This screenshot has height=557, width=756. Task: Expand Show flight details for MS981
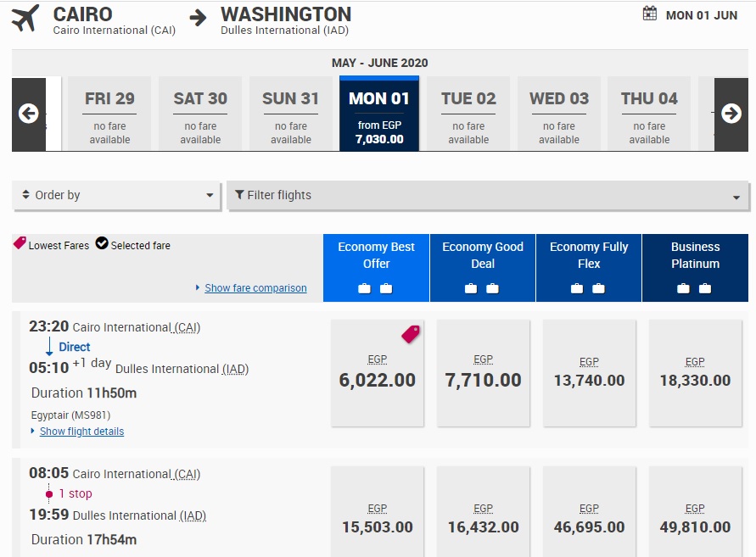click(81, 432)
